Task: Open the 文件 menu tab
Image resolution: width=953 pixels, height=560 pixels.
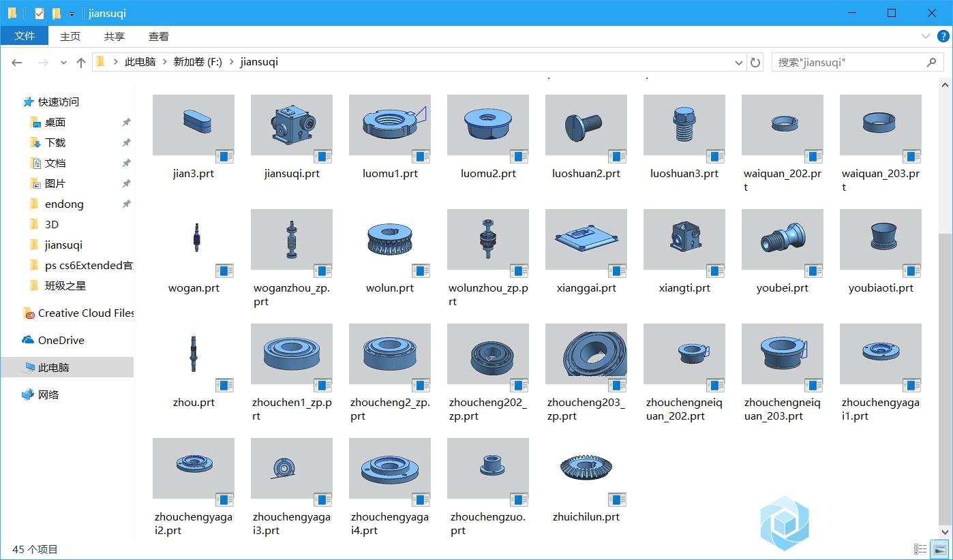Action: click(25, 36)
